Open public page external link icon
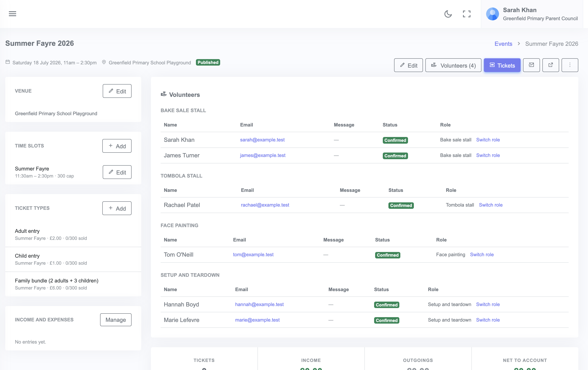The height and width of the screenshot is (370, 588). tap(550, 65)
